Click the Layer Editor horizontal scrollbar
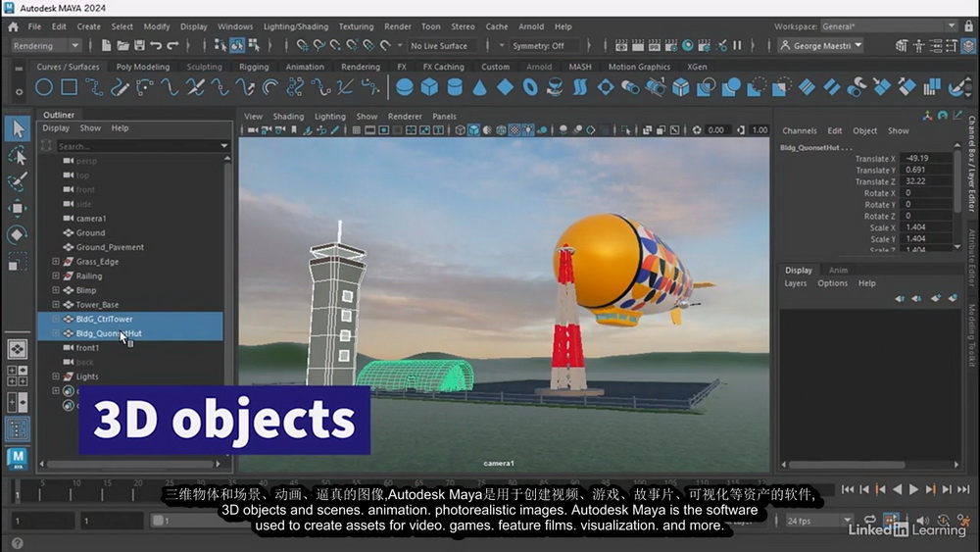Screen dimensions: 980x552 coord(847,465)
